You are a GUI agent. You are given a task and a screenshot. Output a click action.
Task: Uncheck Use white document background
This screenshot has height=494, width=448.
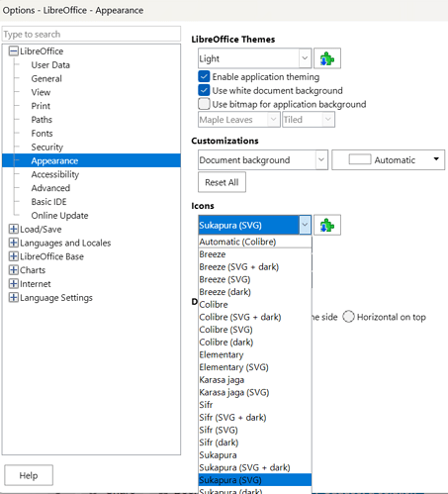click(x=204, y=90)
